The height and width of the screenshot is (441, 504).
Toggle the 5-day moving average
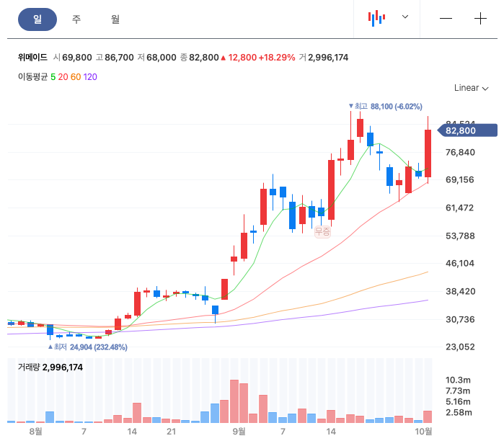(53, 77)
